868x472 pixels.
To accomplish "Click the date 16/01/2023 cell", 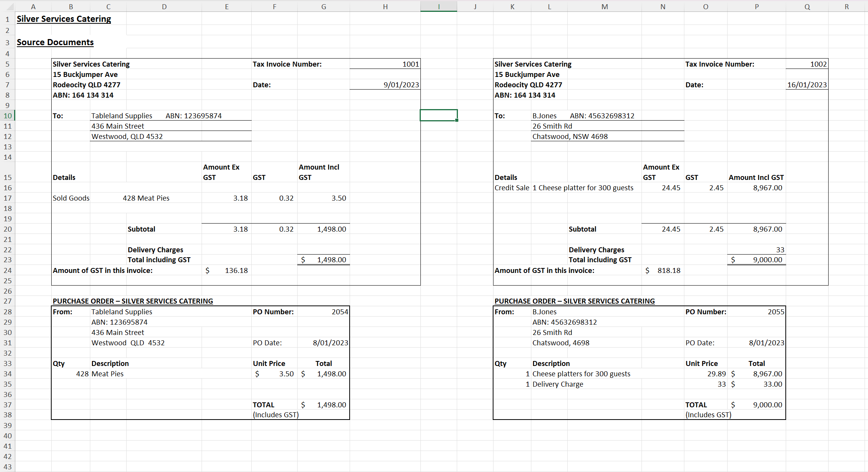I will click(806, 85).
